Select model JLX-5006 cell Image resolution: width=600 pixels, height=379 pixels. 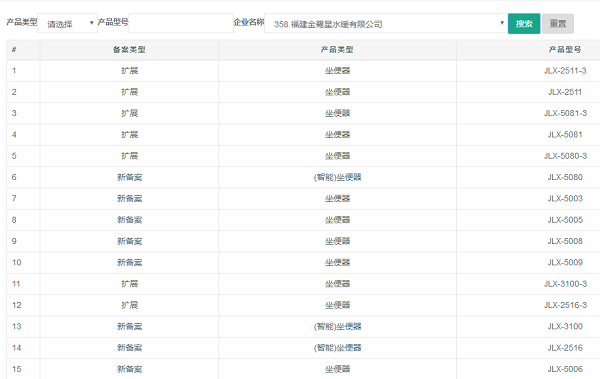tap(565, 369)
